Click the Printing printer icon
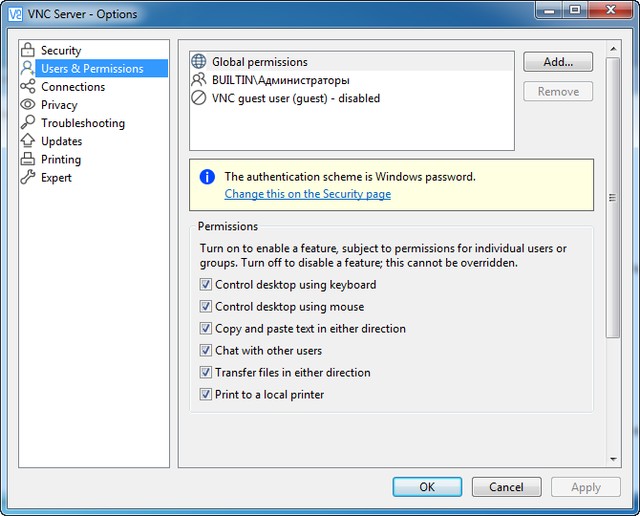This screenshot has height=516, width=640. tap(28, 158)
